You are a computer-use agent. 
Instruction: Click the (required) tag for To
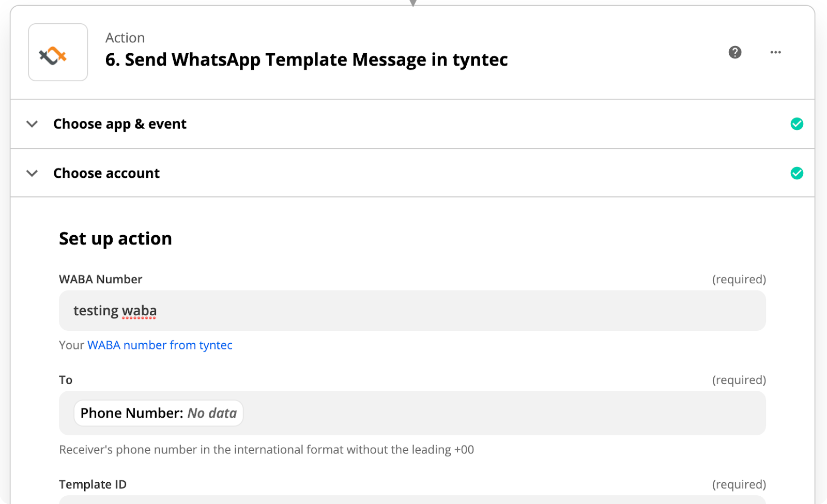tap(739, 380)
